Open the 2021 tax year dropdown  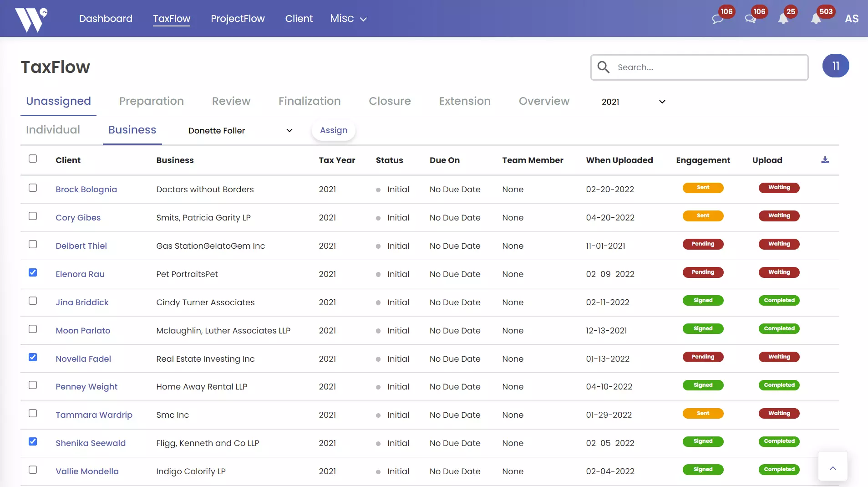tap(633, 102)
